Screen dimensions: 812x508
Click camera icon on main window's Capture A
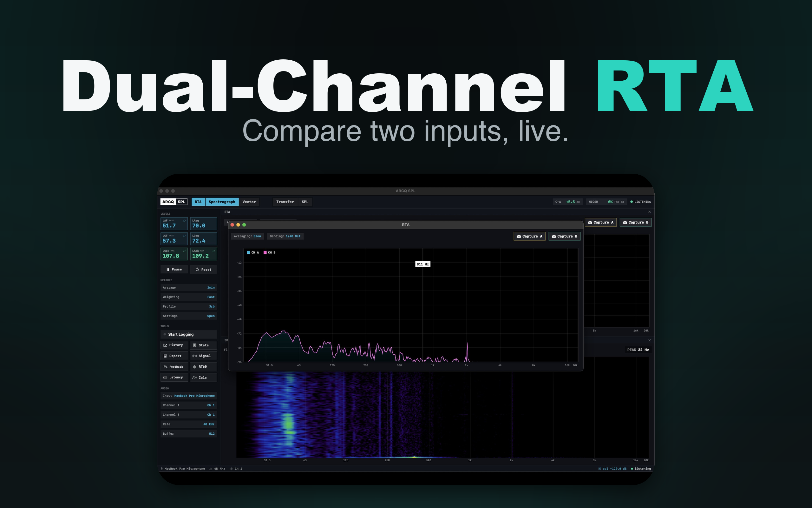coord(590,223)
